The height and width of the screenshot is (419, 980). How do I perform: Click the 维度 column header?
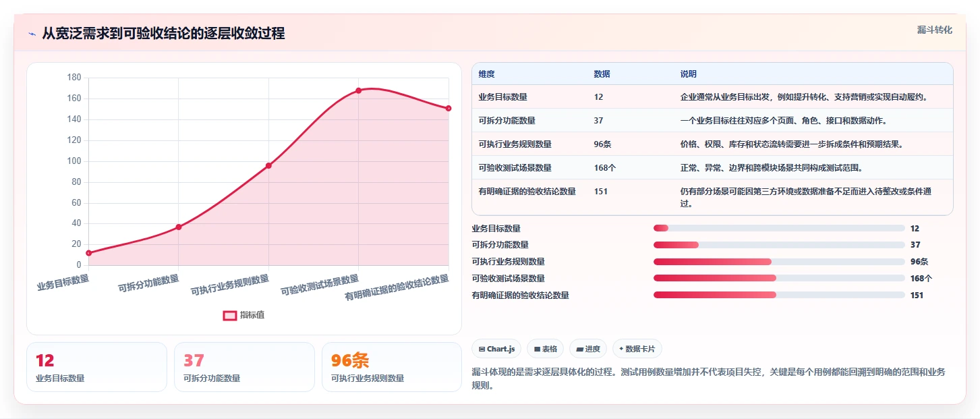point(486,74)
